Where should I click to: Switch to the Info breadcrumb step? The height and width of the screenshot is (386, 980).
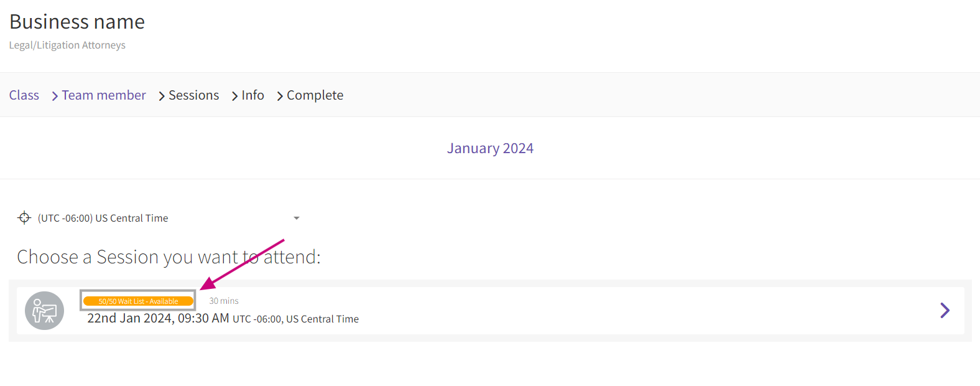pos(252,95)
